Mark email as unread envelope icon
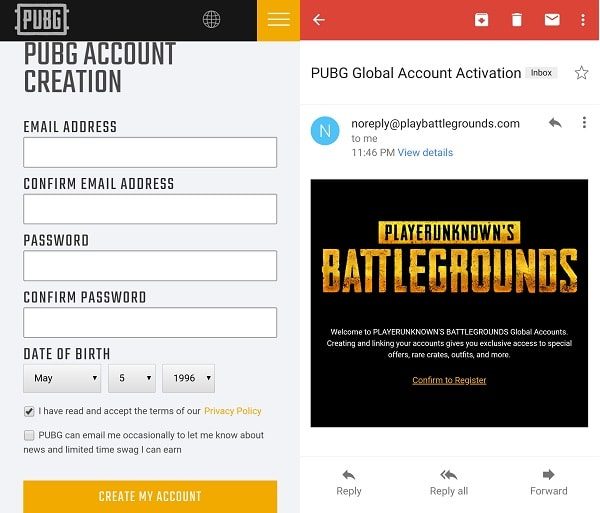 (551, 20)
